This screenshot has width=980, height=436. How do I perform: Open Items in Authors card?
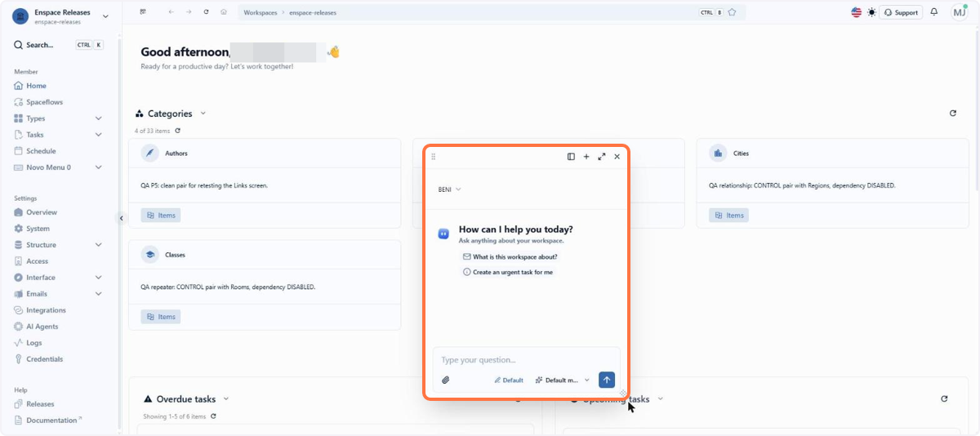tap(161, 216)
